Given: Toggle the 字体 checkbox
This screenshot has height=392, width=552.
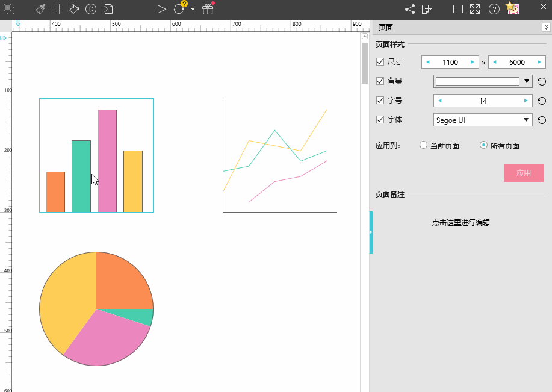Looking at the screenshot, I should (380, 120).
